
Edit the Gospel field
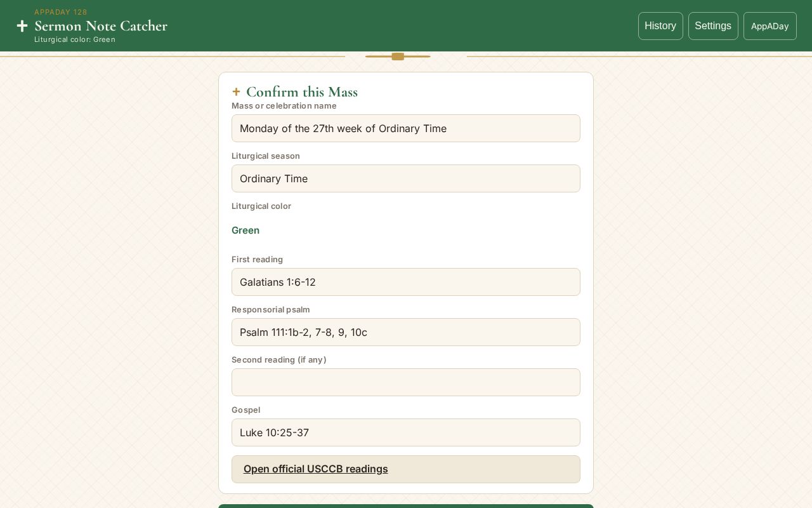[x=406, y=432]
